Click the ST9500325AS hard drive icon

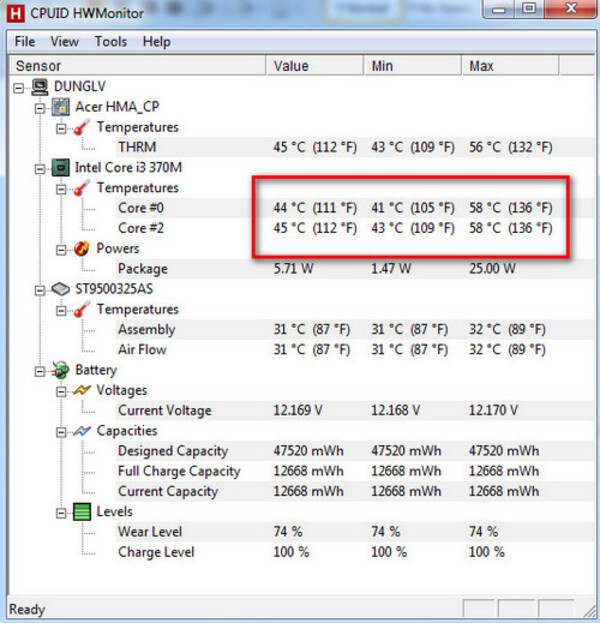(x=61, y=289)
